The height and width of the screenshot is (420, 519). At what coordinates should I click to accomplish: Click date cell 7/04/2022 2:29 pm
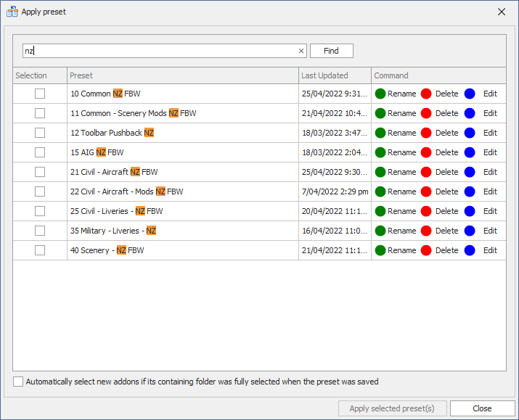(x=335, y=192)
